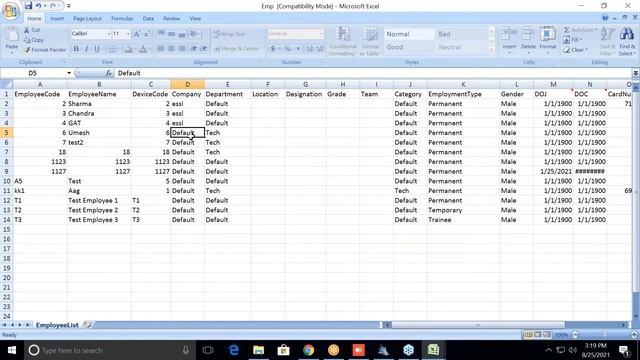This screenshot has height=360, width=640.
Task: Switch to the Insert tab
Action: click(57, 19)
